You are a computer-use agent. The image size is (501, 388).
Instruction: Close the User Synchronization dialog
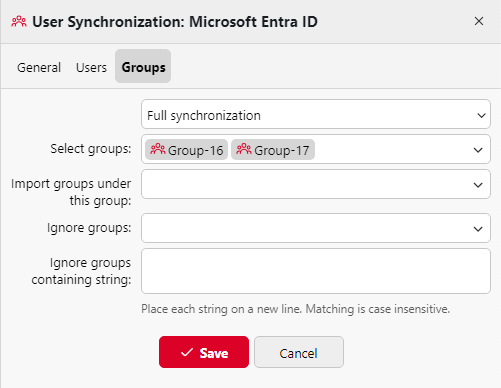point(479,21)
